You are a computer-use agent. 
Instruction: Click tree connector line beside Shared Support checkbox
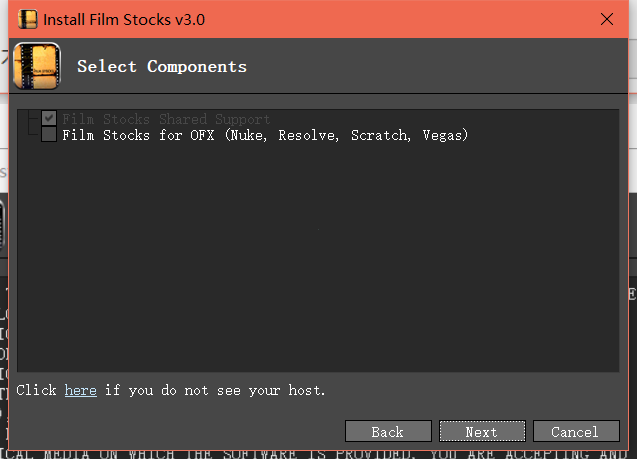(x=34, y=118)
